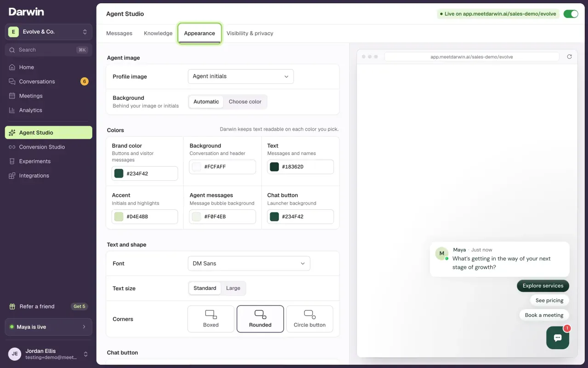Click the Book a meeting quick reply
588x368 pixels.
tap(544, 315)
